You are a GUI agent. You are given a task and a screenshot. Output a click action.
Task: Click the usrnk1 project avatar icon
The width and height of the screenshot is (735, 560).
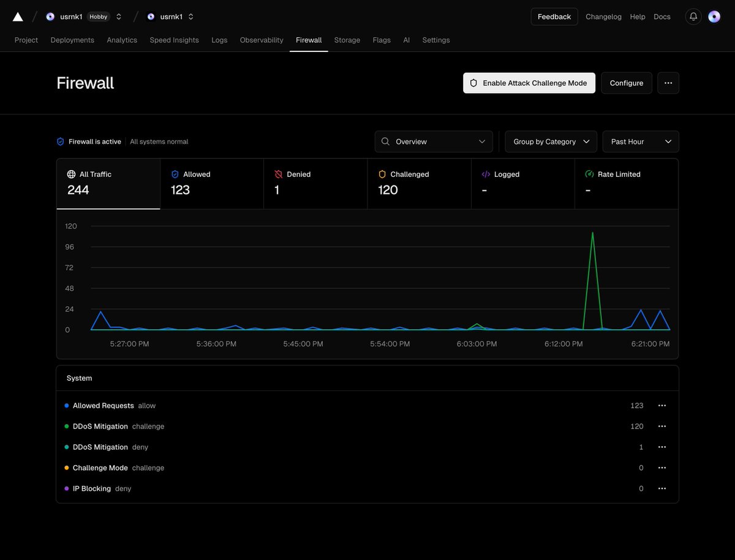point(151,17)
